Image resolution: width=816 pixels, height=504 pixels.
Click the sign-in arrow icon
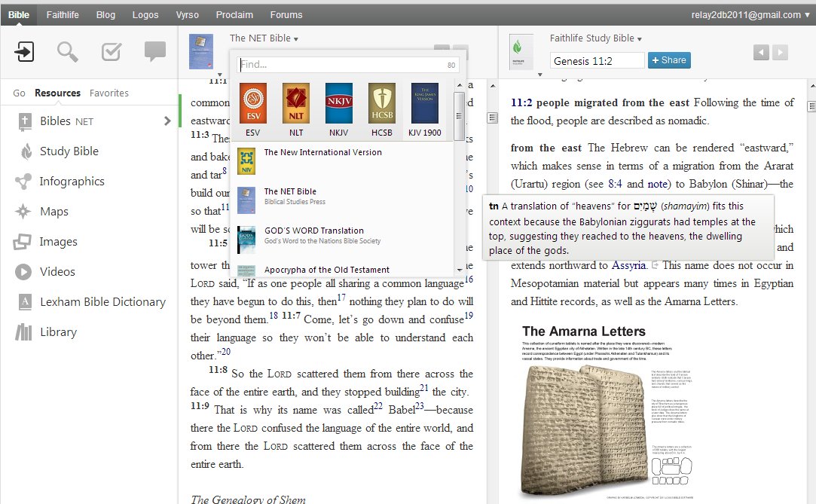24,51
